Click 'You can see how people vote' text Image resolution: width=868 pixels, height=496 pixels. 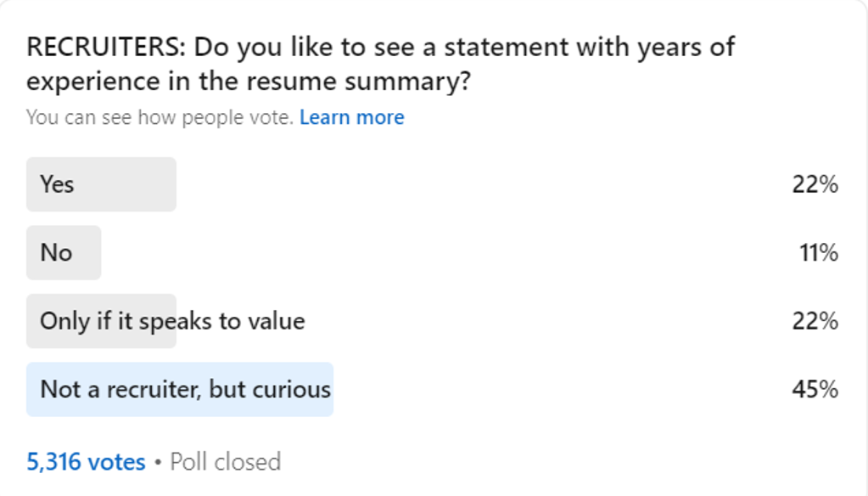point(160,117)
